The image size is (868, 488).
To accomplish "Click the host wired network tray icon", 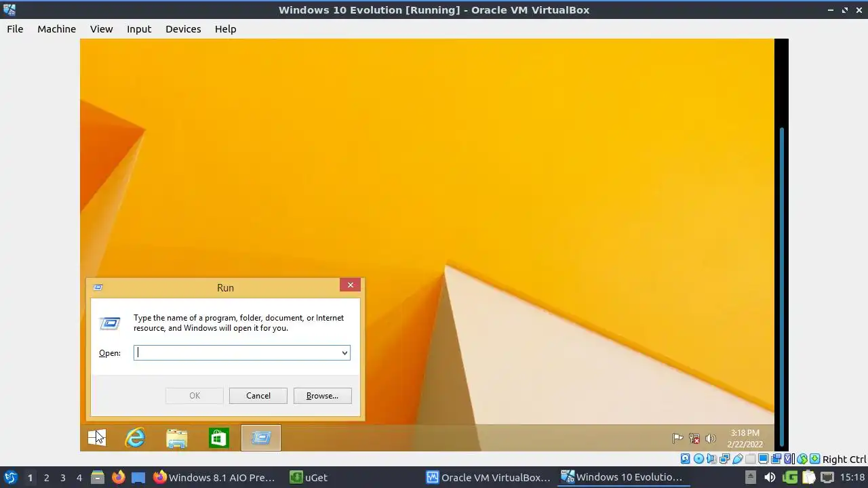I will [827, 477].
